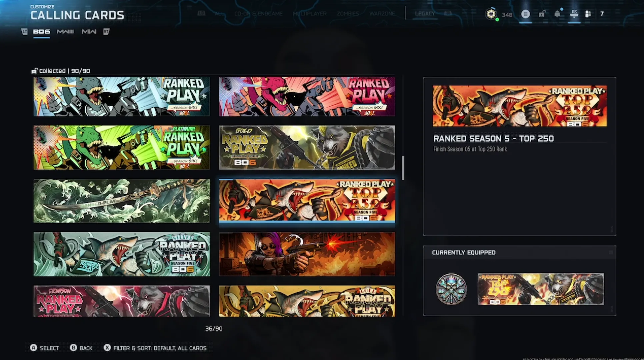
Task: Select the purple-haired woman firing pistol card
Action: 307,254
